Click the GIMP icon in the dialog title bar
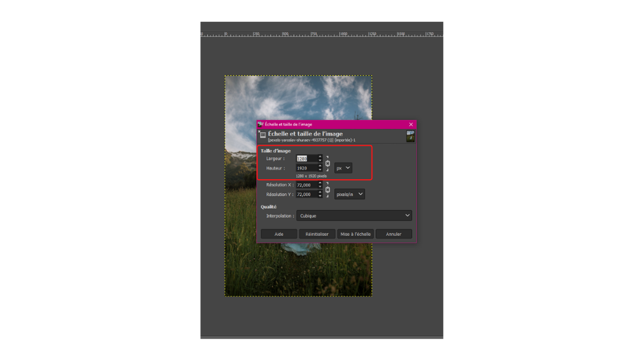 pos(260,124)
